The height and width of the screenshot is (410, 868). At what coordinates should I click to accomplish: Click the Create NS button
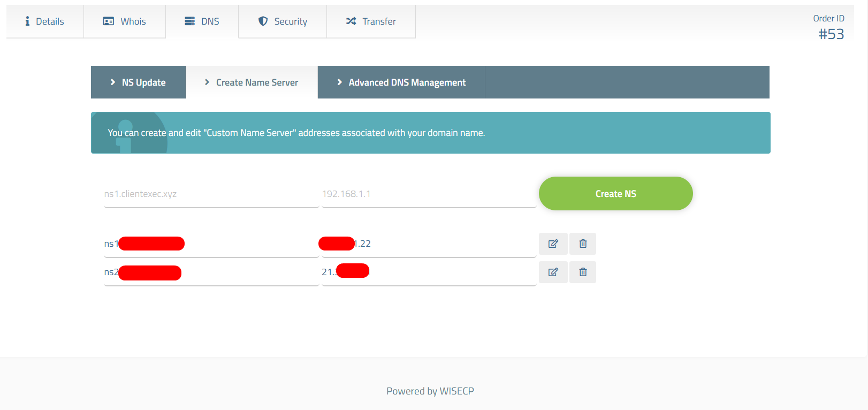tap(616, 194)
